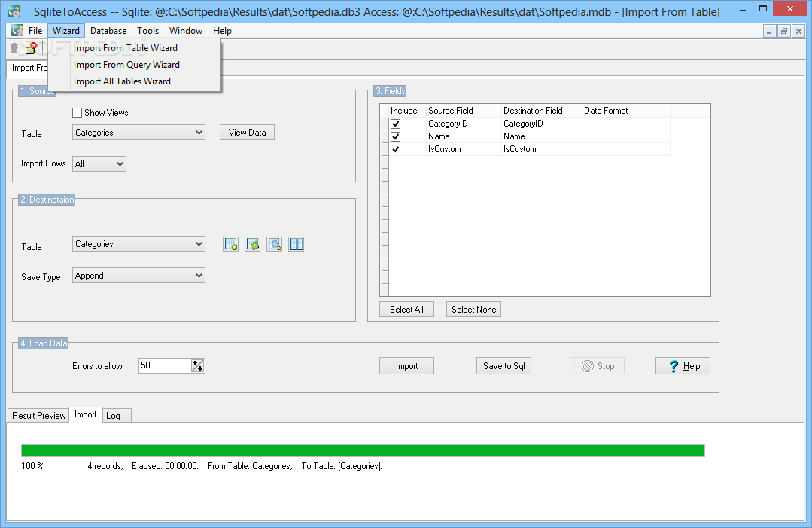Screen dimensions: 812x528
Task: Choose Import From Table Wizard
Action: click(x=135, y=48)
